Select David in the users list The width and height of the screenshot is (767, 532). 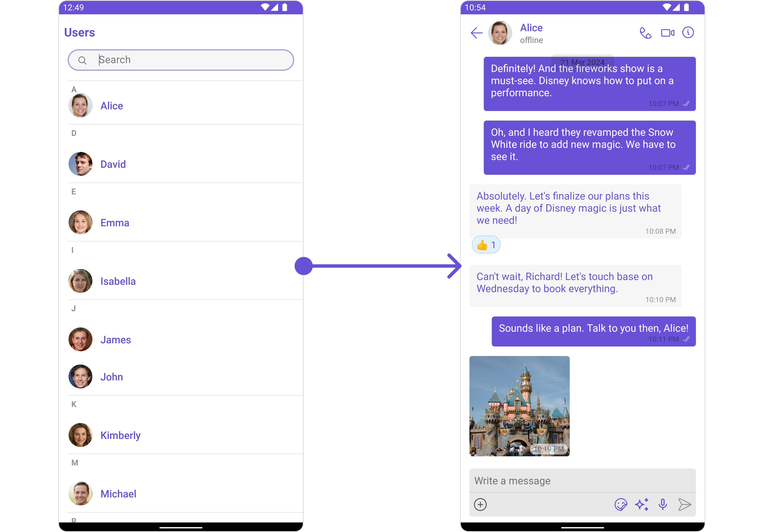tap(113, 164)
